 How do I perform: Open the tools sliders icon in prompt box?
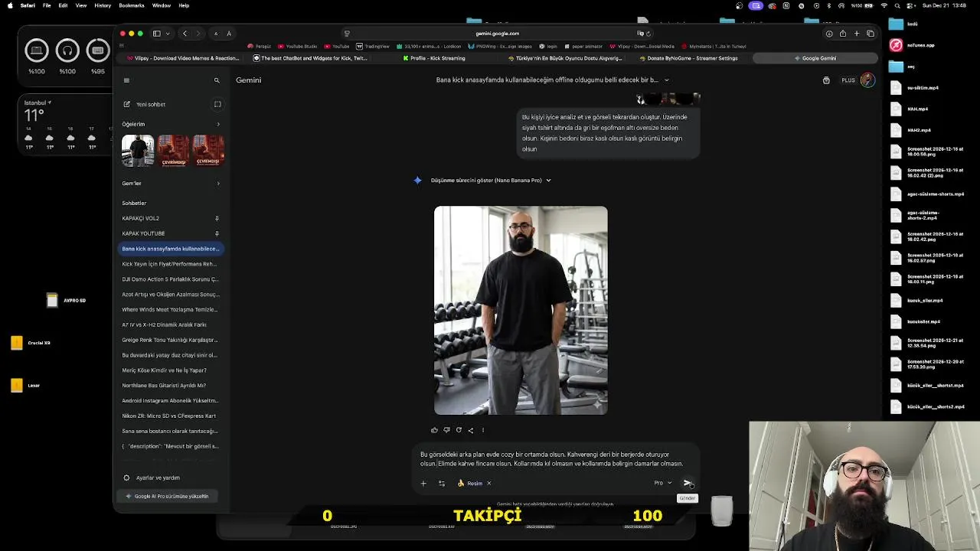[x=442, y=483]
